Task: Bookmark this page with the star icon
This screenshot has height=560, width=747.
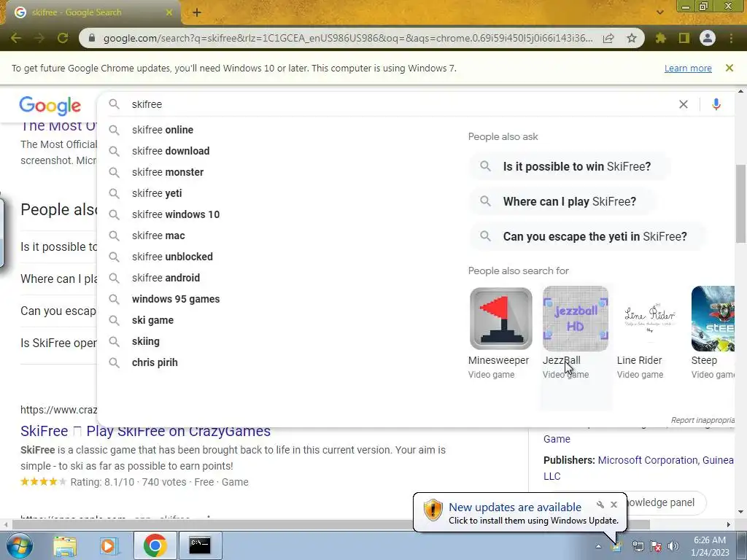Action: pos(632,38)
